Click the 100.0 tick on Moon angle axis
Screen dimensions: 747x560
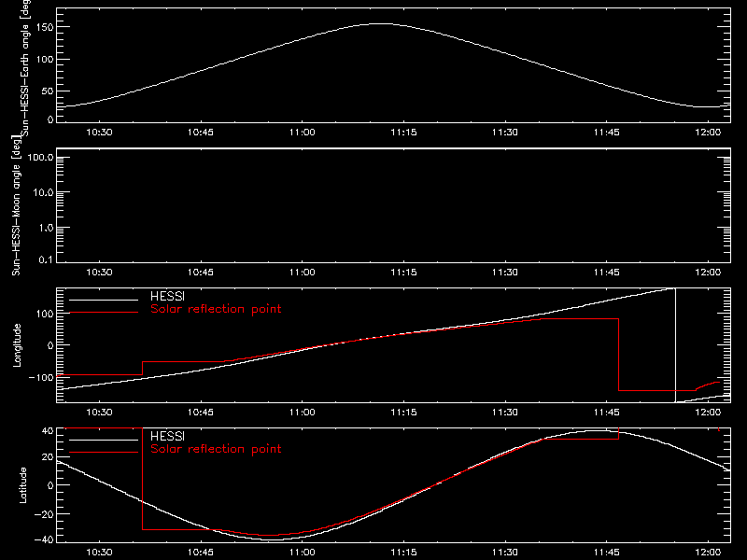(40, 157)
